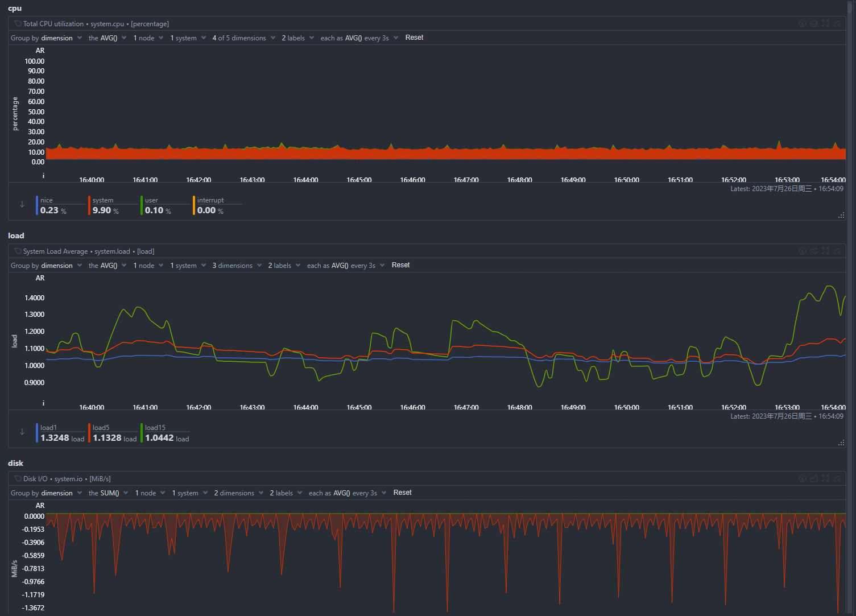Click the user dimension green color bar

(142, 205)
